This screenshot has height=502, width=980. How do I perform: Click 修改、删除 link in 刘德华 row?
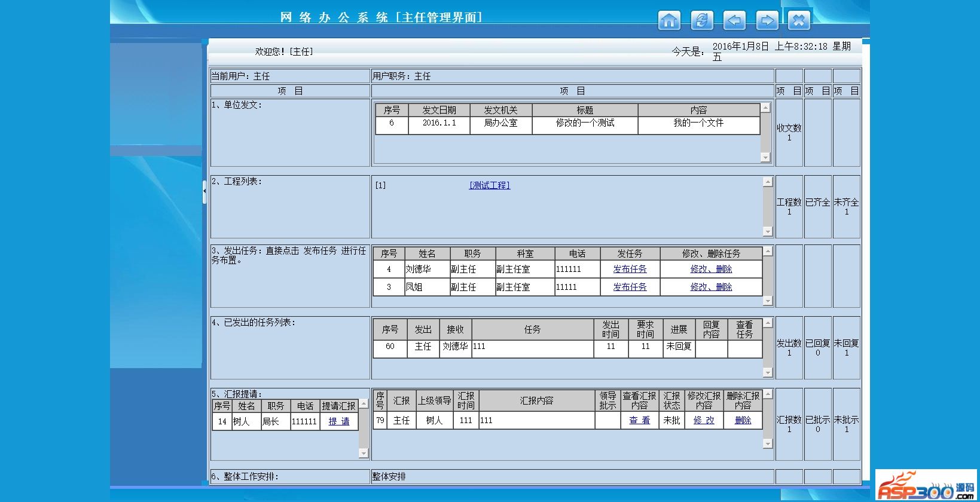click(711, 270)
